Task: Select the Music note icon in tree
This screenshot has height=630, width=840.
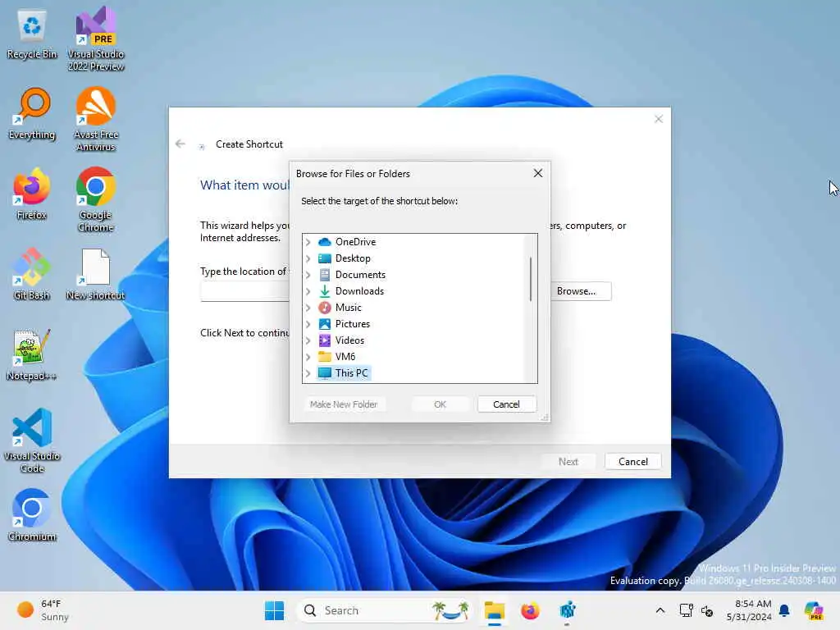Action: click(325, 308)
